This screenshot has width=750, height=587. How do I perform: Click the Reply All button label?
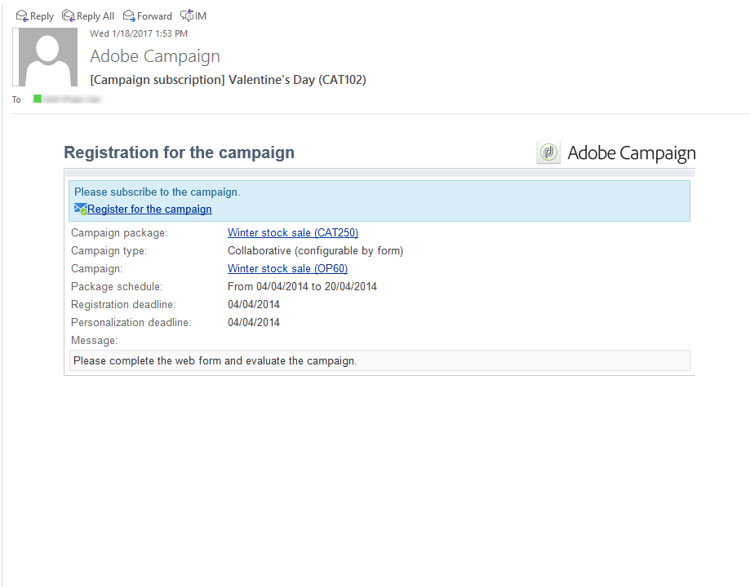coord(95,16)
